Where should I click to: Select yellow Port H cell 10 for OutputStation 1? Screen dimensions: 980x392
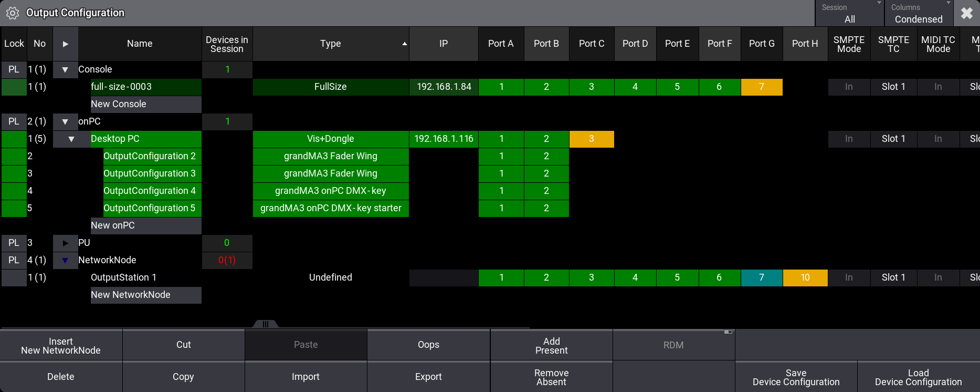point(805,277)
